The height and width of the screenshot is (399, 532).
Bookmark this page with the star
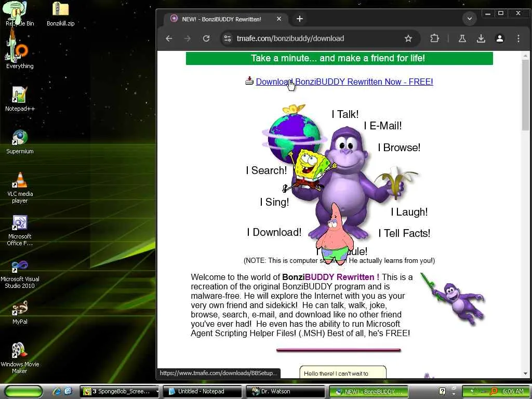click(x=408, y=38)
